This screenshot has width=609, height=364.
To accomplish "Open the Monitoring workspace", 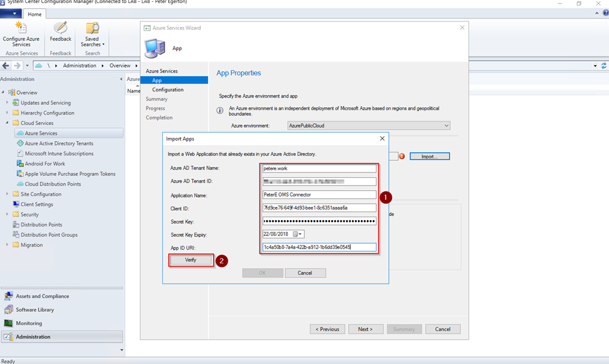I will click(29, 323).
